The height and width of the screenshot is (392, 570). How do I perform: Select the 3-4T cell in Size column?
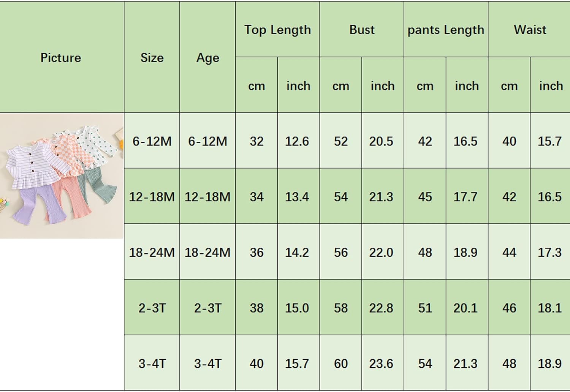coord(152,364)
